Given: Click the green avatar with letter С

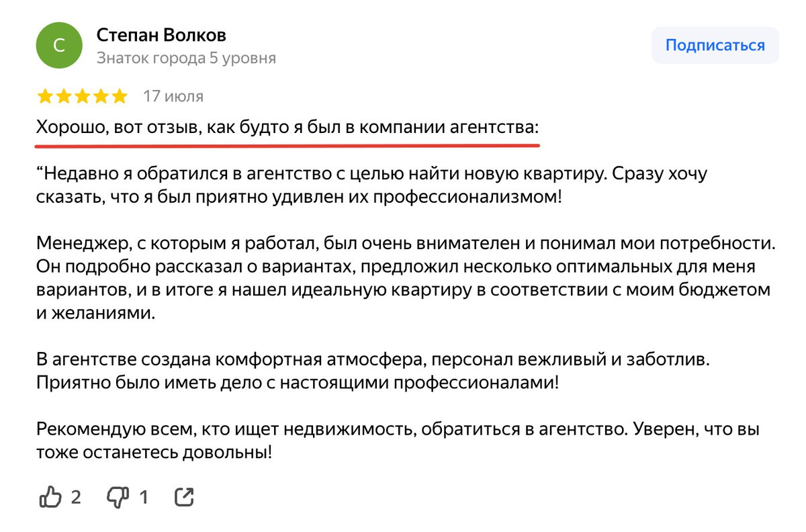Looking at the screenshot, I should coord(59,46).
